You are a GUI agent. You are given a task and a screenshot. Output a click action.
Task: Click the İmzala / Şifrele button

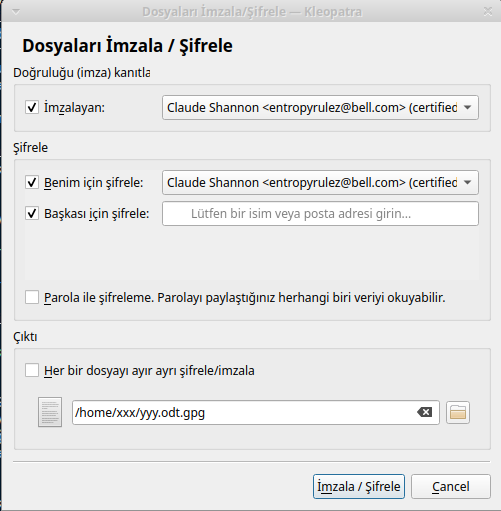click(359, 486)
